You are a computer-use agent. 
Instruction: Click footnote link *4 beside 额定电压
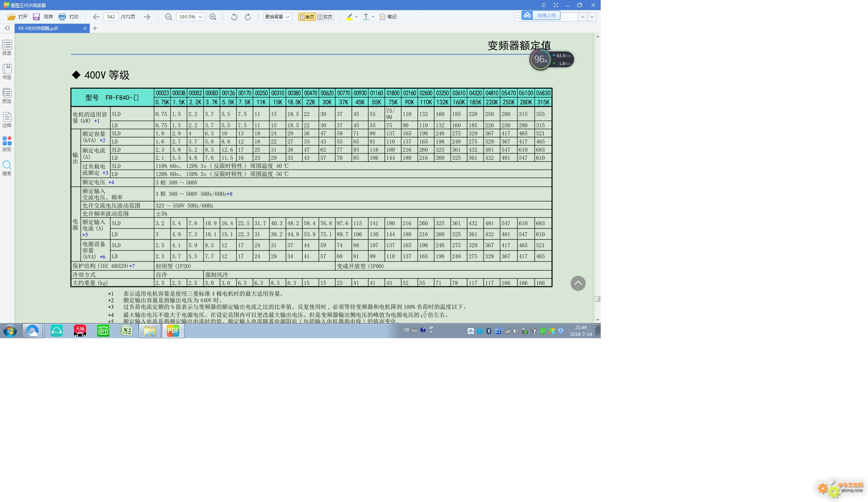tap(111, 182)
